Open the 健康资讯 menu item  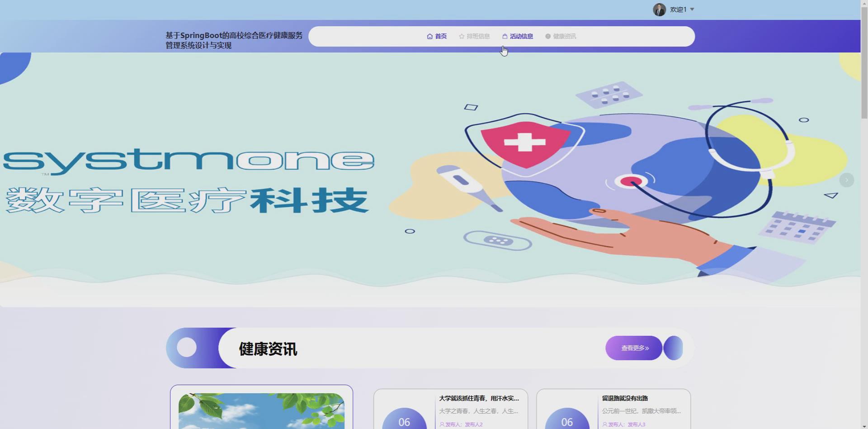pyautogui.click(x=561, y=36)
